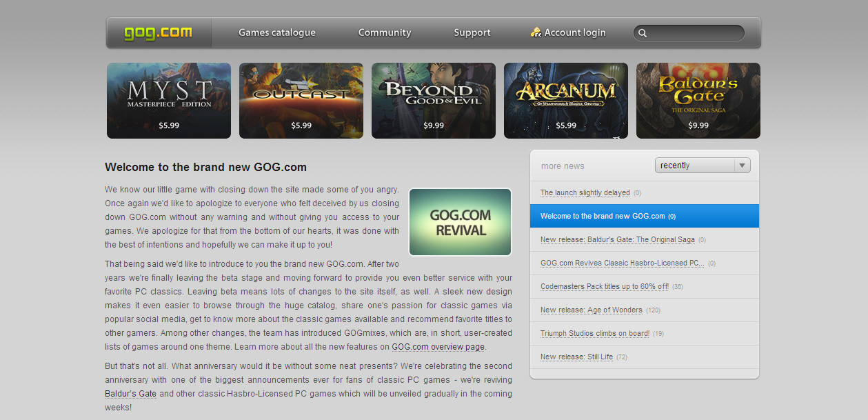Open the Outcast game banner
868x420 pixels.
pyautogui.click(x=301, y=101)
